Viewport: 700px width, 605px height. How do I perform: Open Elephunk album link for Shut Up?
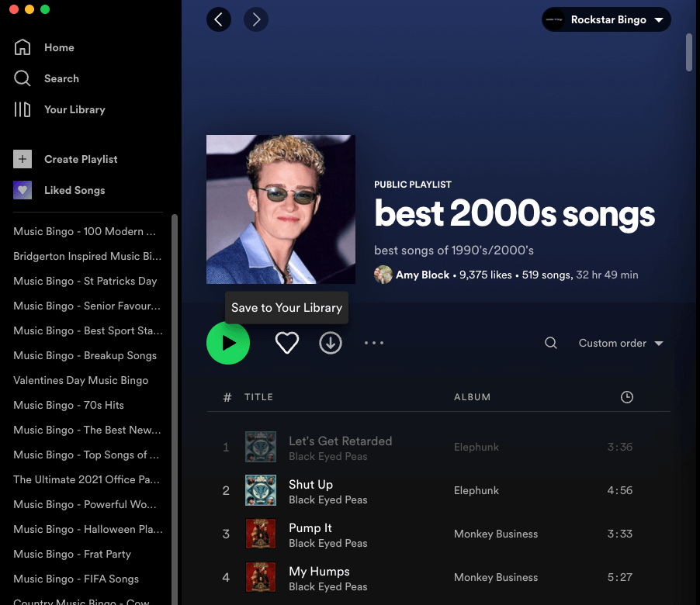tap(476, 490)
